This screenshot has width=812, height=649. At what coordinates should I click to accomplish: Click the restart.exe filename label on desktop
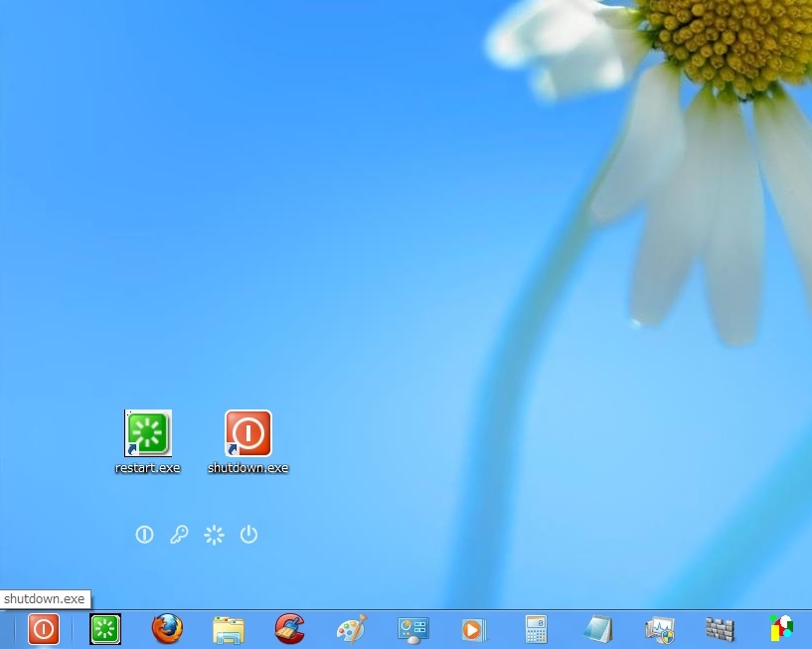pyautogui.click(x=148, y=468)
